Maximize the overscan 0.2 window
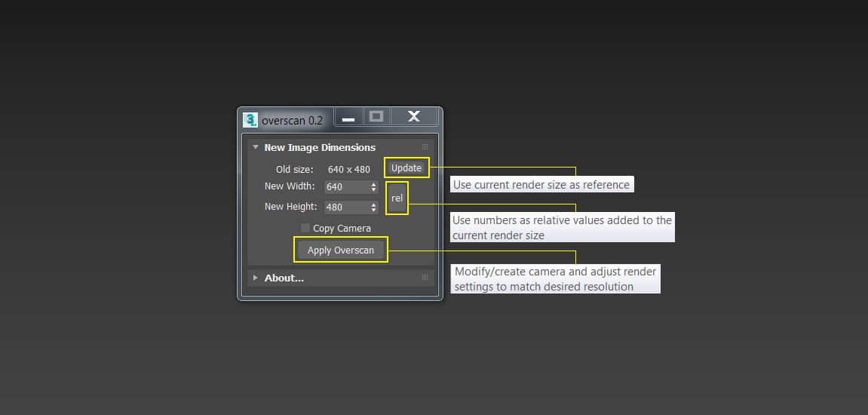 [x=376, y=116]
